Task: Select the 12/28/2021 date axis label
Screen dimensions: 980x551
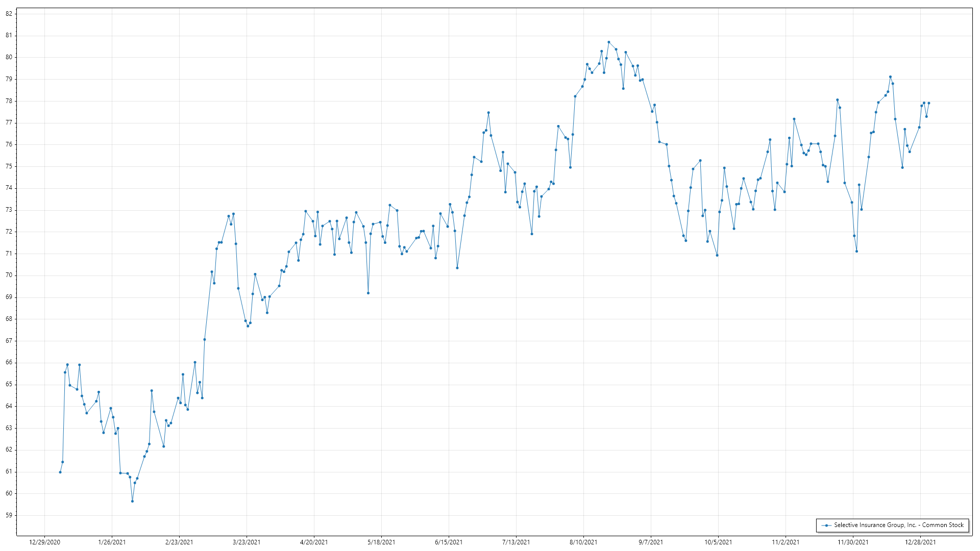Action: click(920, 542)
